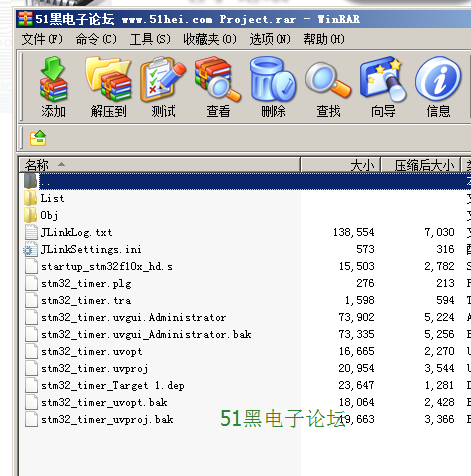Click size value 573 of JLinkSettings.ini
Screen dimensions: 471x476
point(365,249)
